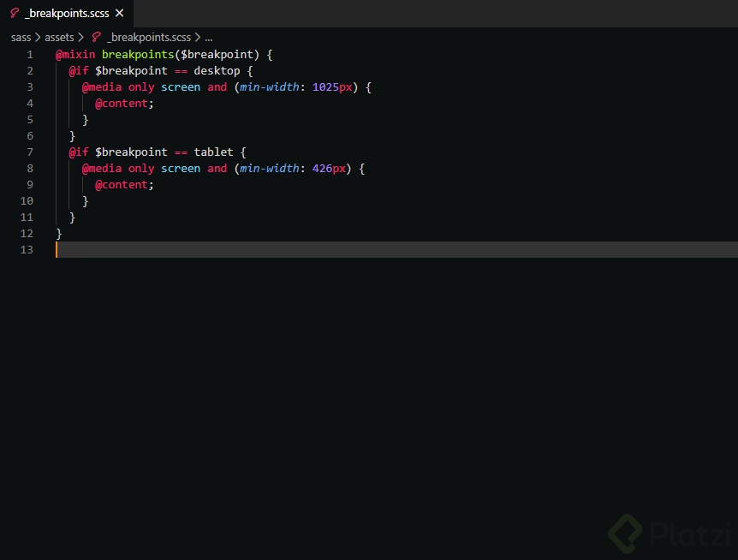Click 'screen' keyword on line 8

click(181, 169)
